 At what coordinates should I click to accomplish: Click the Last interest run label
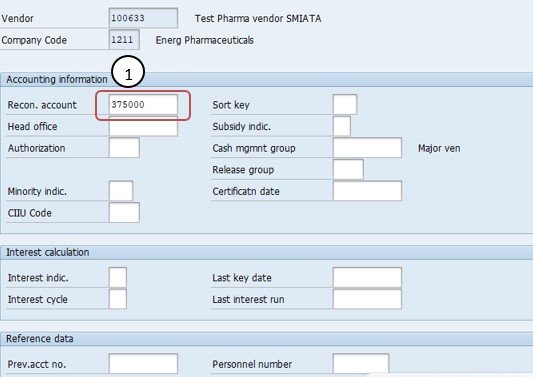[248, 299]
